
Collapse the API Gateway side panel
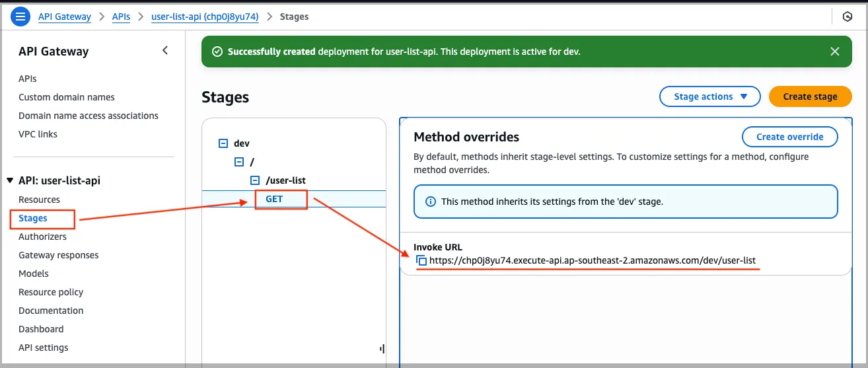[x=165, y=50]
